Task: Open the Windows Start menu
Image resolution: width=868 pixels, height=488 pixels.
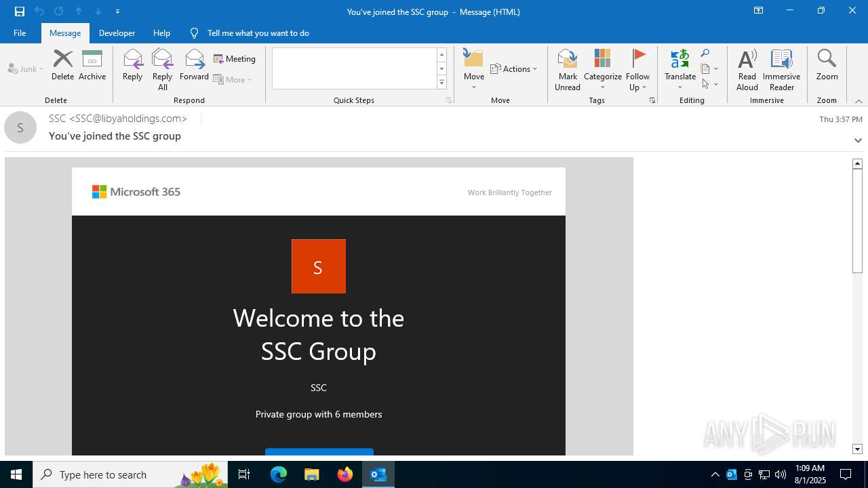Action: tap(16, 474)
